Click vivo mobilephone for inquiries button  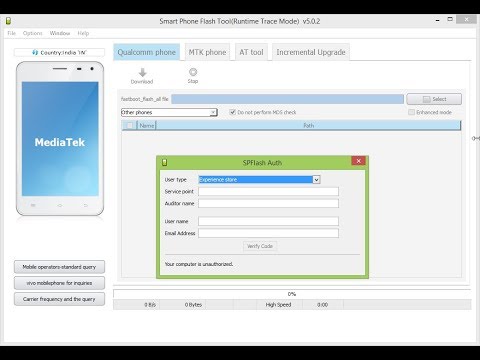click(x=59, y=283)
